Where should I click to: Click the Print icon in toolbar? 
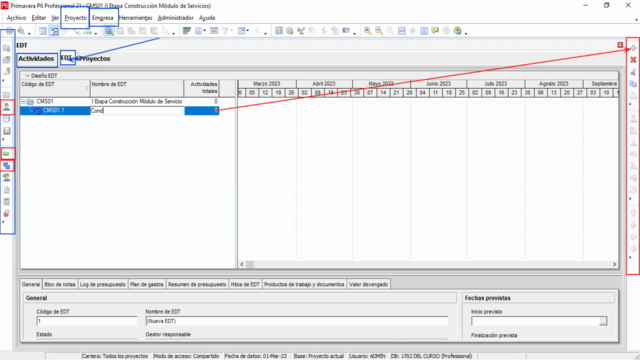tap(9, 31)
